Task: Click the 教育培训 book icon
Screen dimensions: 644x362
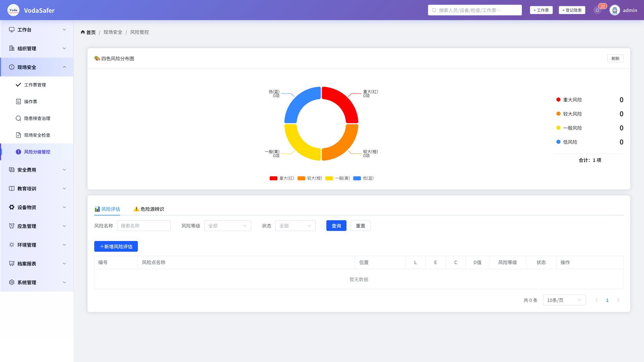Action: point(12,188)
